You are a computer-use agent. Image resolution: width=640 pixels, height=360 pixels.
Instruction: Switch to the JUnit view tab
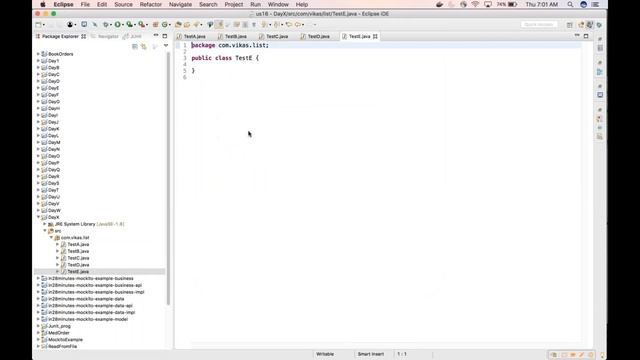(x=132, y=36)
